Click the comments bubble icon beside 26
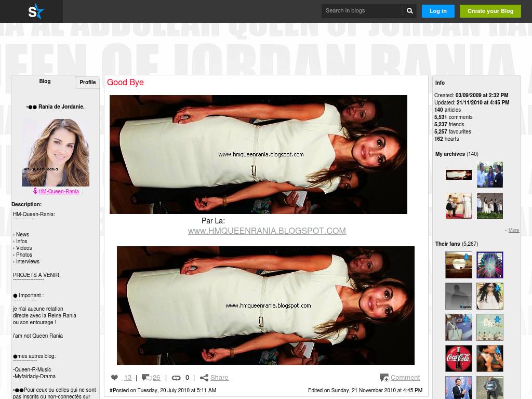Viewport: 532px width, 399px height. 146,377
